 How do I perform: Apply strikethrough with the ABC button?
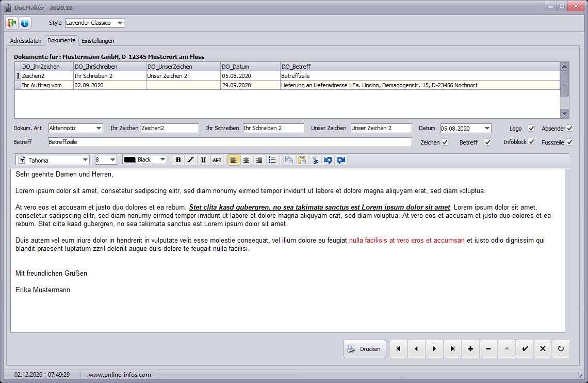coord(217,160)
